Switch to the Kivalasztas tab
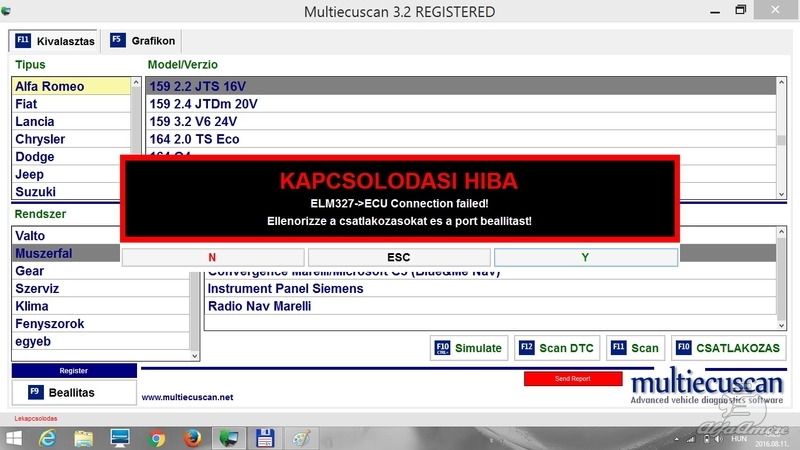Viewport: 800px width, 450px height. [54, 41]
